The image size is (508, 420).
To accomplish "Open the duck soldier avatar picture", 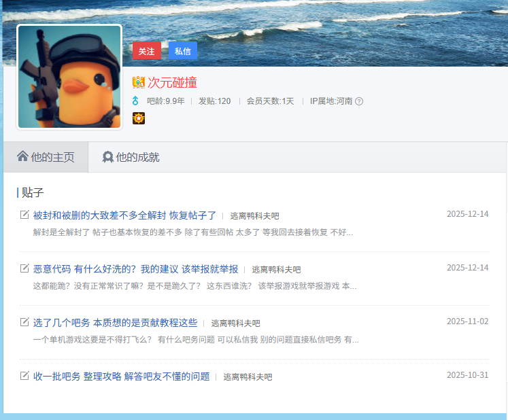I will pyautogui.click(x=69, y=77).
